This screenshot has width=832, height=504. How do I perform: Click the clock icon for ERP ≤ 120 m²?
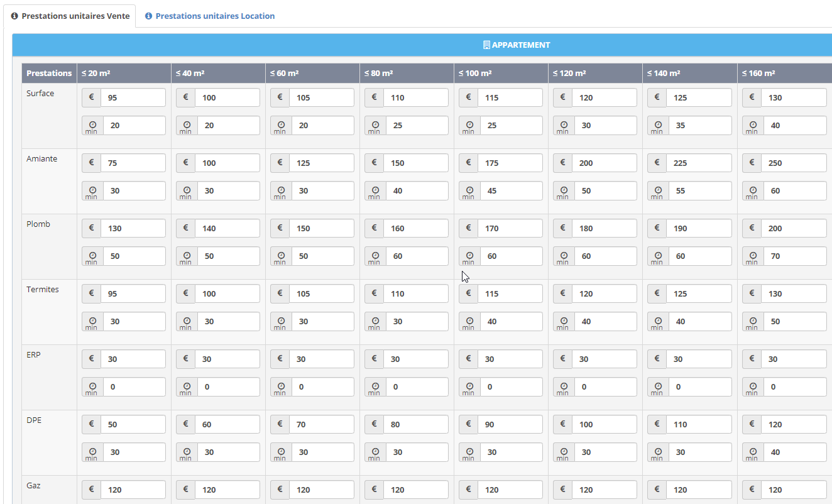pos(563,386)
